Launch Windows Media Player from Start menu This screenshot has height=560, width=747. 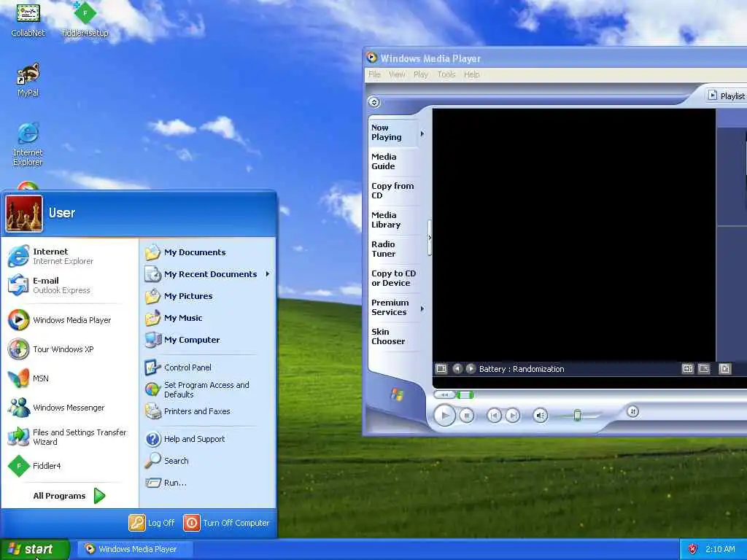coord(69,320)
